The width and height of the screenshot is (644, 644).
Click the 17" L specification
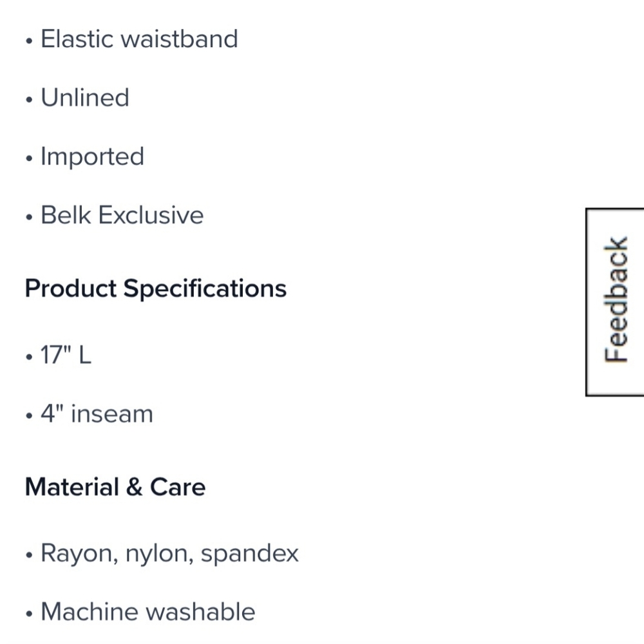click(x=66, y=355)
